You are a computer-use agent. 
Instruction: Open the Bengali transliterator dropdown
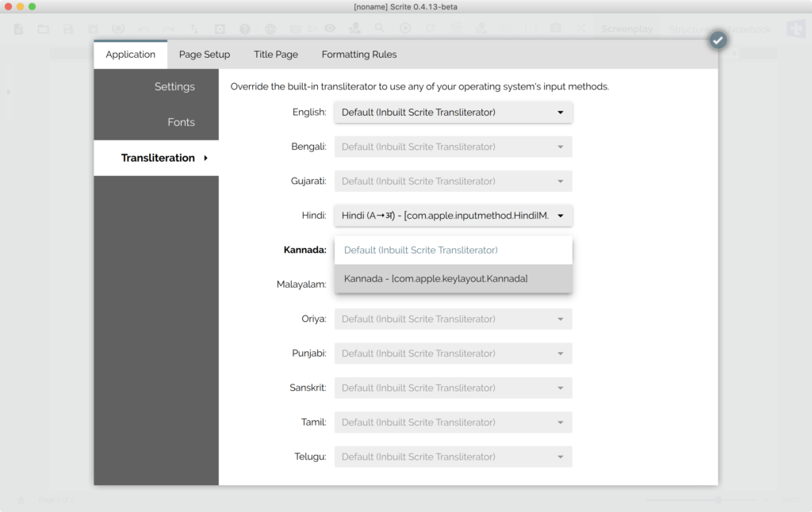[x=453, y=147]
